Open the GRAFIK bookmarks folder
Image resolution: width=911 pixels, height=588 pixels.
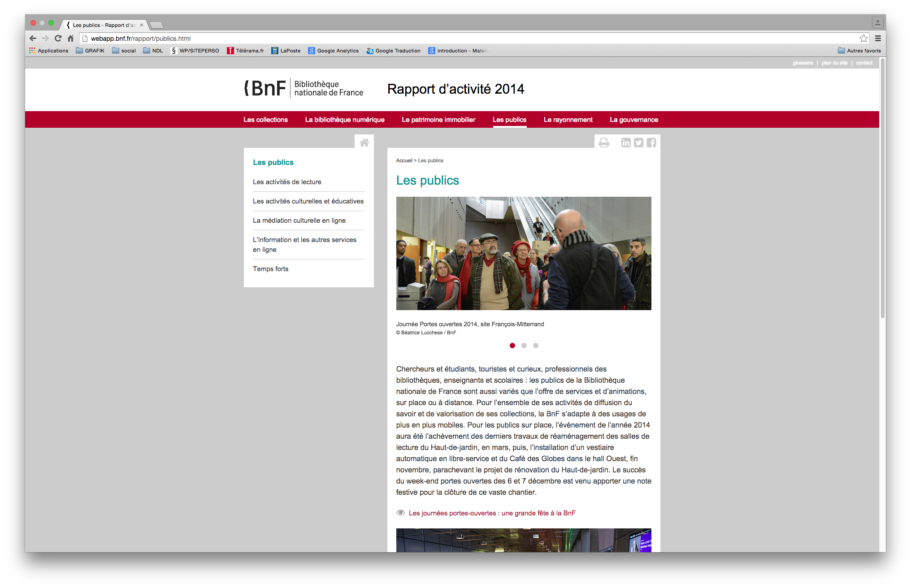point(90,51)
